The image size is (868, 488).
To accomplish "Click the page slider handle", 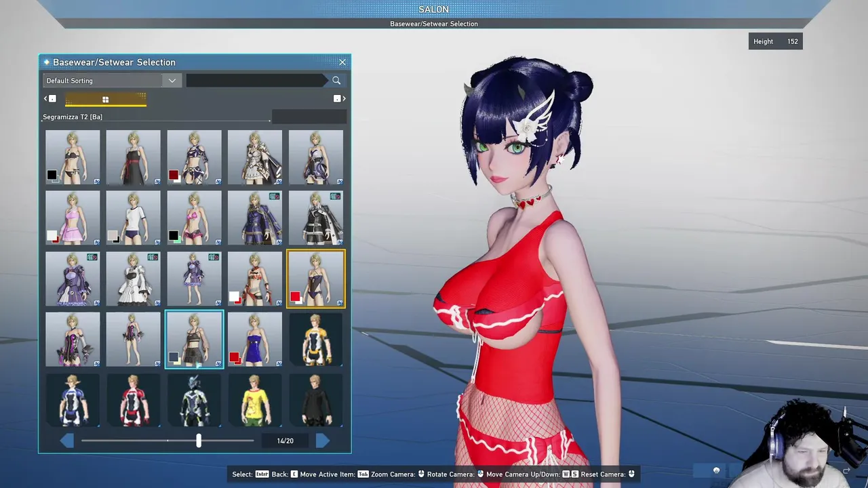I will tap(199, 441).
